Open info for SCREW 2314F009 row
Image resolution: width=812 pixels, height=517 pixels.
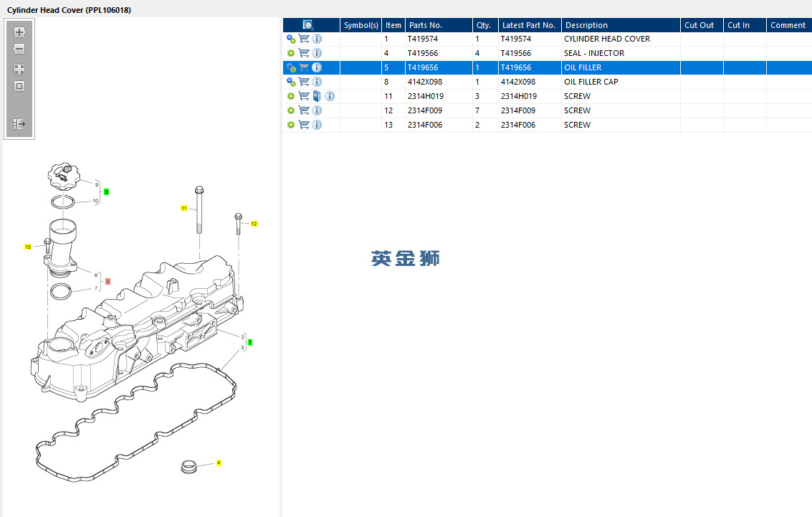pos(317,110)
